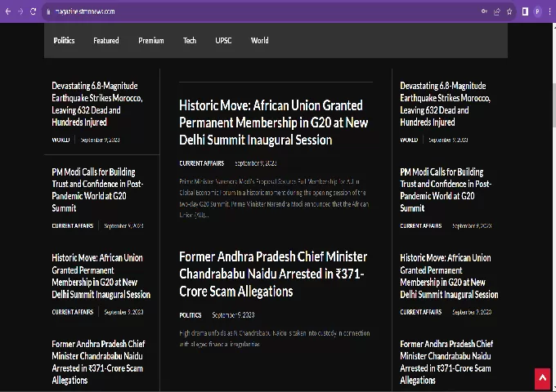Screen dimensions: 556x392
Task: Select the Premium menu item
Action: point(151,40)
